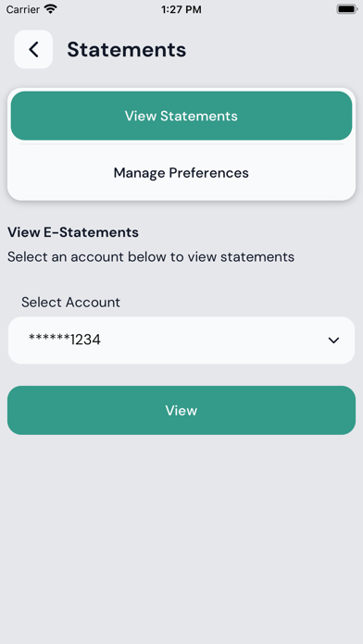Open the Select Account dropdown
The width and height of the screenshot is (363, 644).
181,341
